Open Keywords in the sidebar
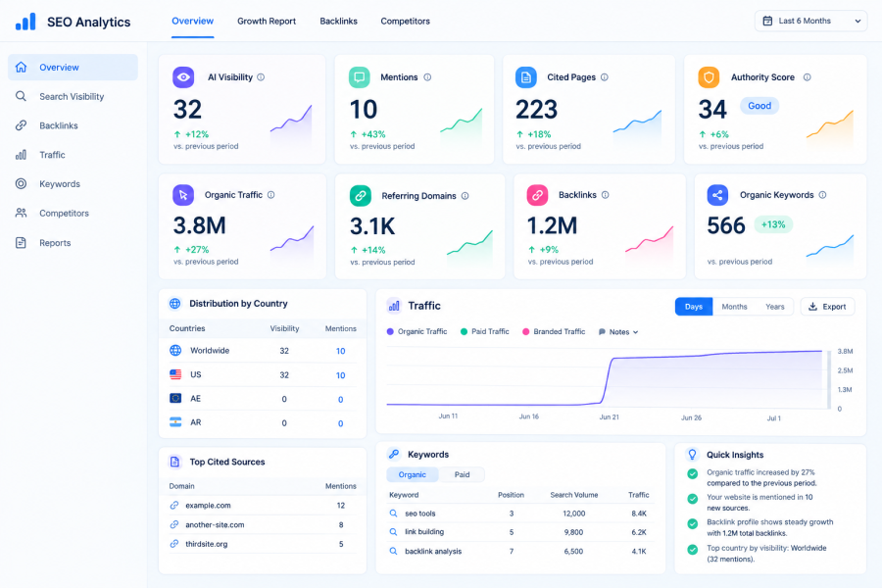Image resolution: width=882 pixels, height=588 pixels. pos(73,184)
